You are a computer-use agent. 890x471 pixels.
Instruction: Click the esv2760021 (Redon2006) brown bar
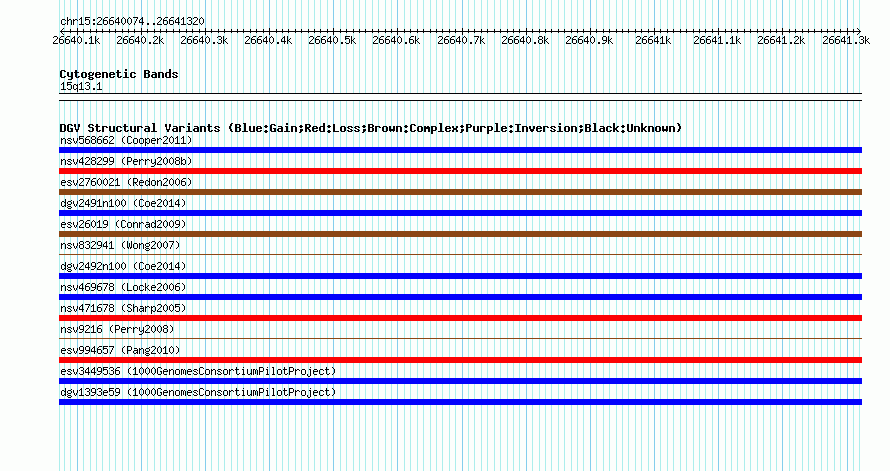[x=460, y=192]
